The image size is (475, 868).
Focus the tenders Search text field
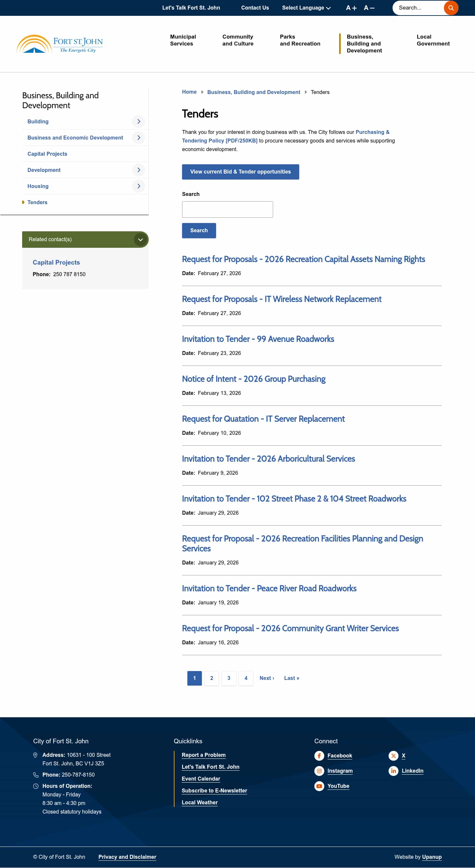[227, 209]
